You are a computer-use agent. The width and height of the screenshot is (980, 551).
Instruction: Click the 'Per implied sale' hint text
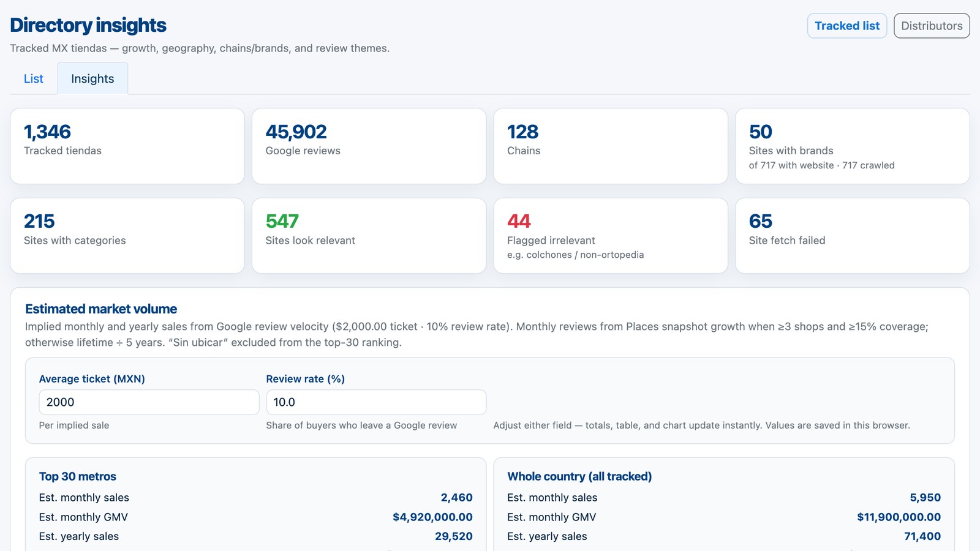[x=74, y=425]
